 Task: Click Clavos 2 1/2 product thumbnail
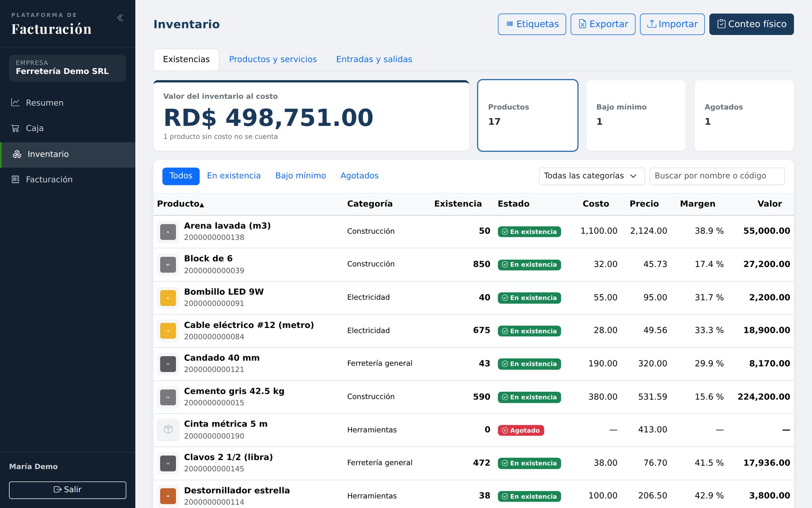168,463
